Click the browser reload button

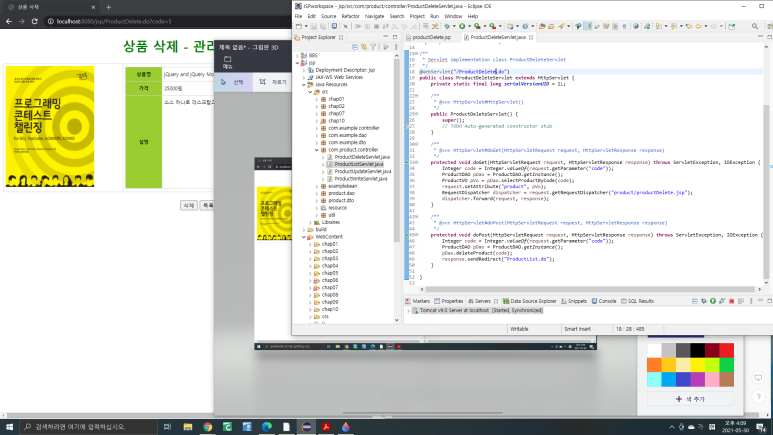(35, 21)
